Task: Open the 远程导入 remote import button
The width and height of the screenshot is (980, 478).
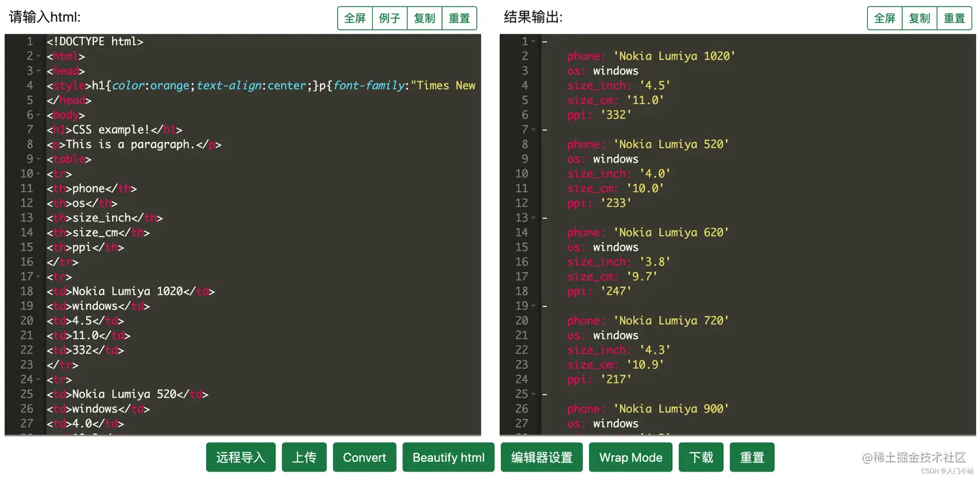Action: tap(241, 457)
